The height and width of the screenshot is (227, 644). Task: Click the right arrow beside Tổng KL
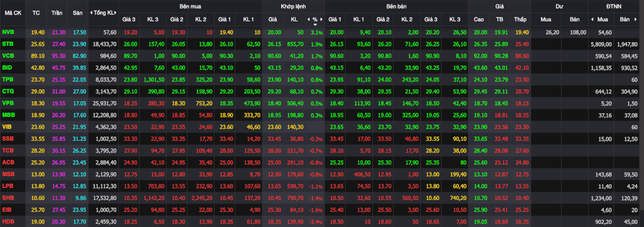(x=116, y=13)
